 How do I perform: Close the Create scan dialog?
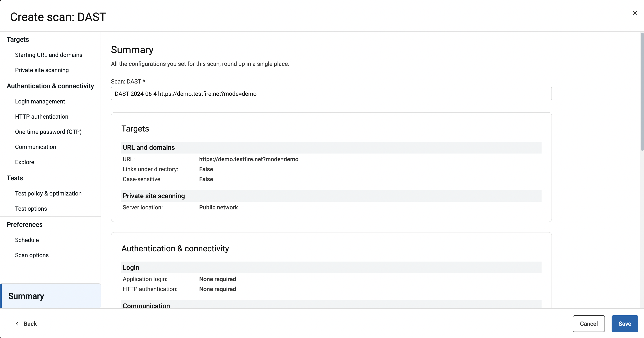click(x=635, y=13)
